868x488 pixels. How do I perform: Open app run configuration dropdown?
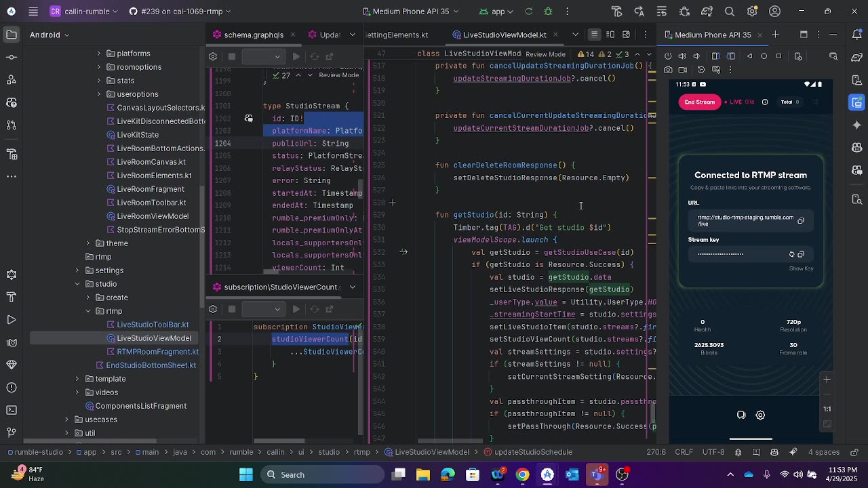(x=496, y=12)
